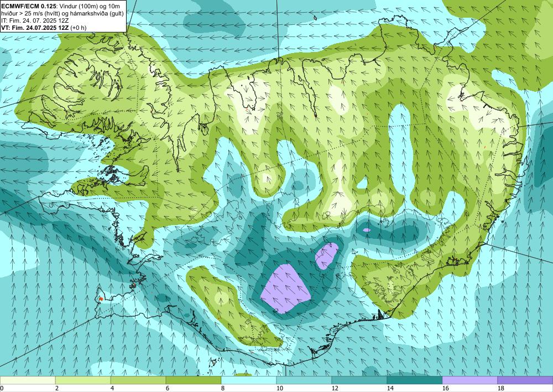Viewport: 553px width, 392px height.
Task: Click the medium green 4–6 legend swatch
Action: (138, 380)
